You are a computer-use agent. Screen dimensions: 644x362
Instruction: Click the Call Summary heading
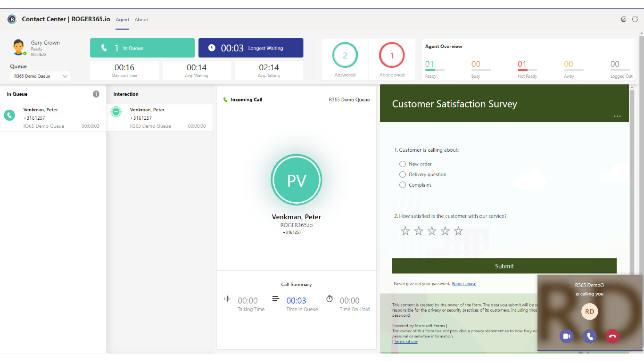click(297, 285)
